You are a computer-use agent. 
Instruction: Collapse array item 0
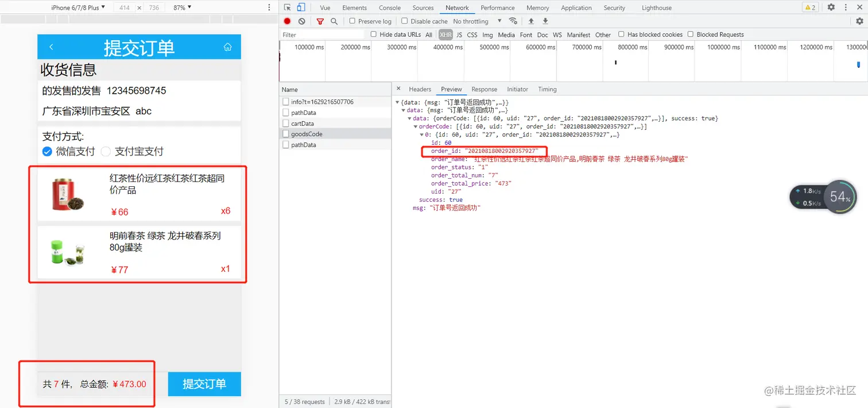point(421,134)
